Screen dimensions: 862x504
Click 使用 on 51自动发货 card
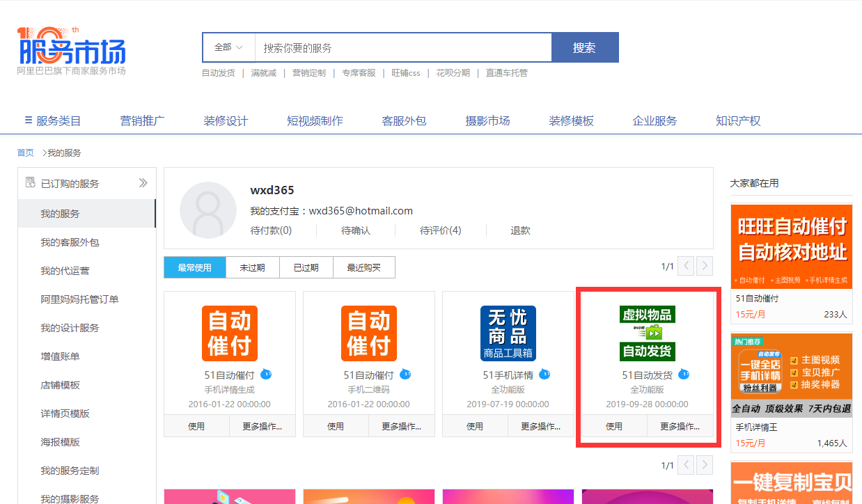[x=614, y=426]
